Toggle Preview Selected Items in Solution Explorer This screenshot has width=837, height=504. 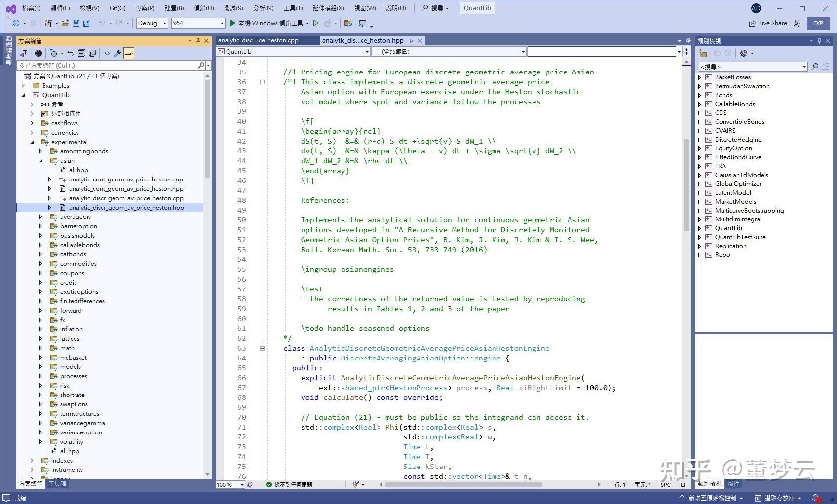128,53
